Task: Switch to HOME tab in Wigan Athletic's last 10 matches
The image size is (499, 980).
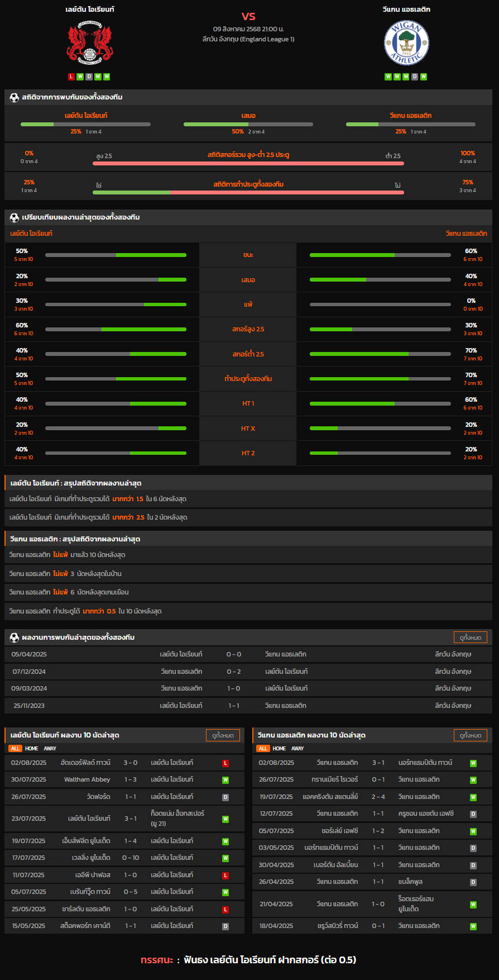Action: coord(280,749)
